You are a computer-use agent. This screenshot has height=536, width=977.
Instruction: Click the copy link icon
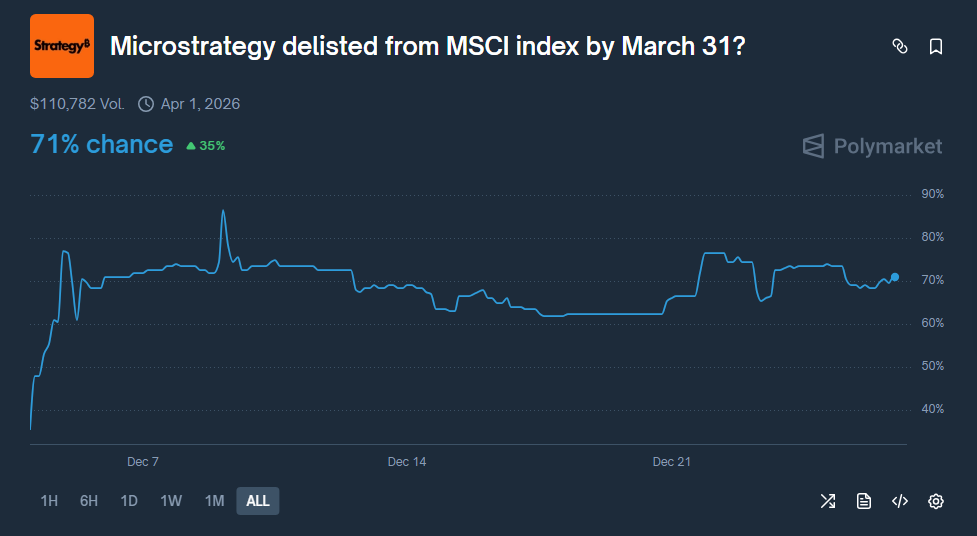point(899,46)
